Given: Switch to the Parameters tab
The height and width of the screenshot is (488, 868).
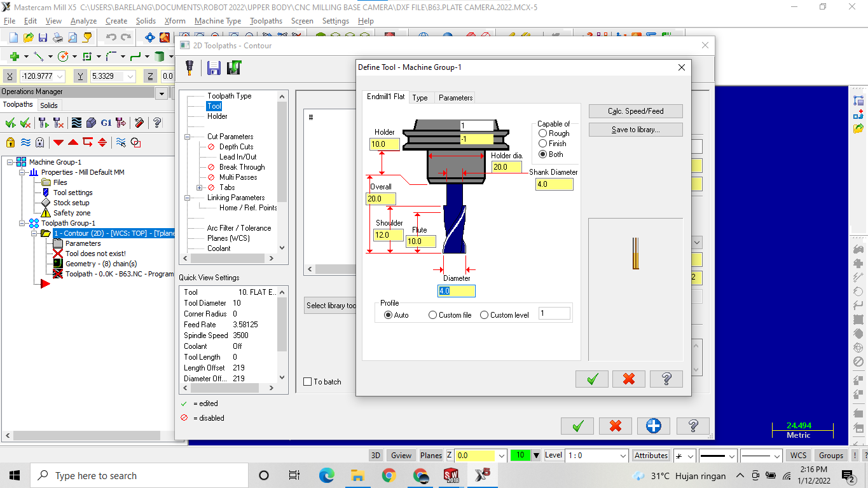Looking at the screenshot, I should tap(454, 98).
